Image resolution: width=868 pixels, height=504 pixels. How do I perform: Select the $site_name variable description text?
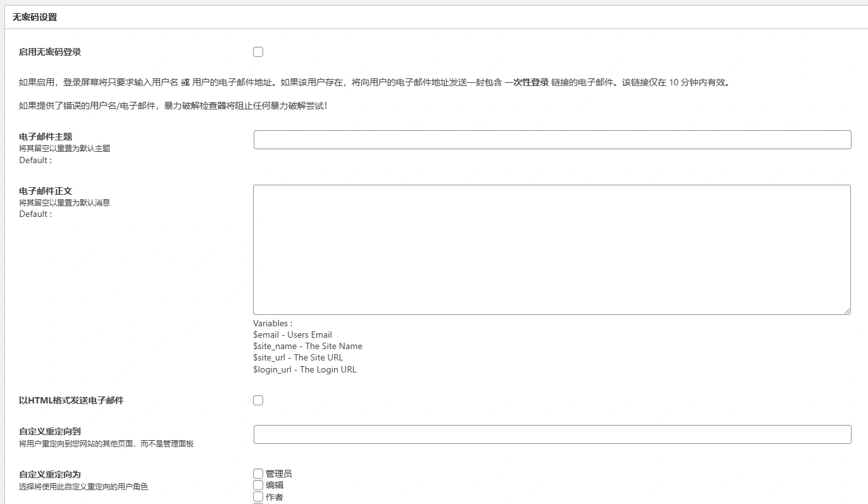pos(308,346)
